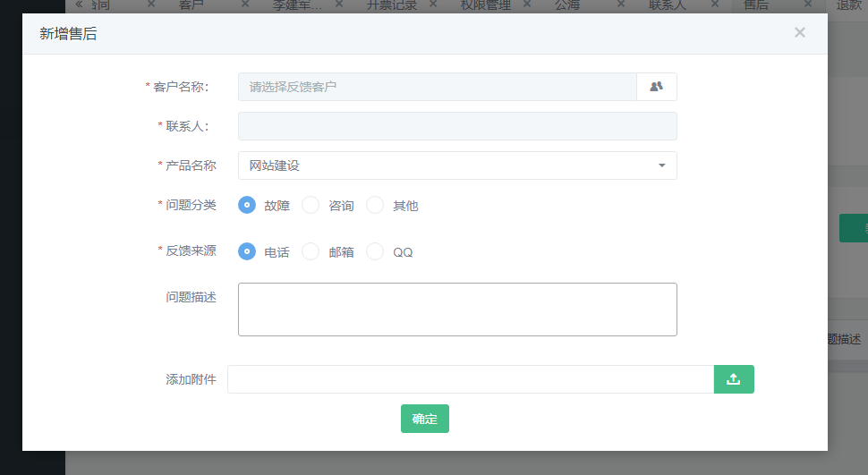This screenshot has width=868, height=475.
Task: Close the 开票记录 tab
Action: coord(433,4)
